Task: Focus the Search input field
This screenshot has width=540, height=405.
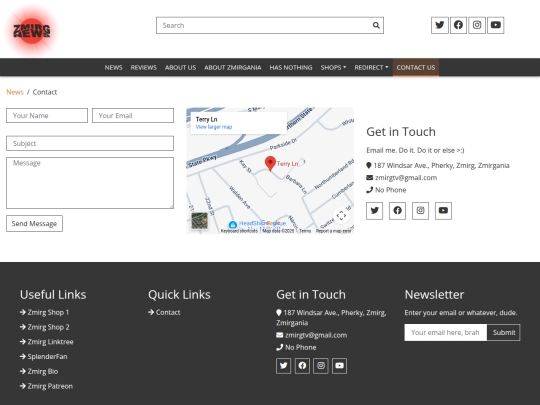Action: coord(270,25)
